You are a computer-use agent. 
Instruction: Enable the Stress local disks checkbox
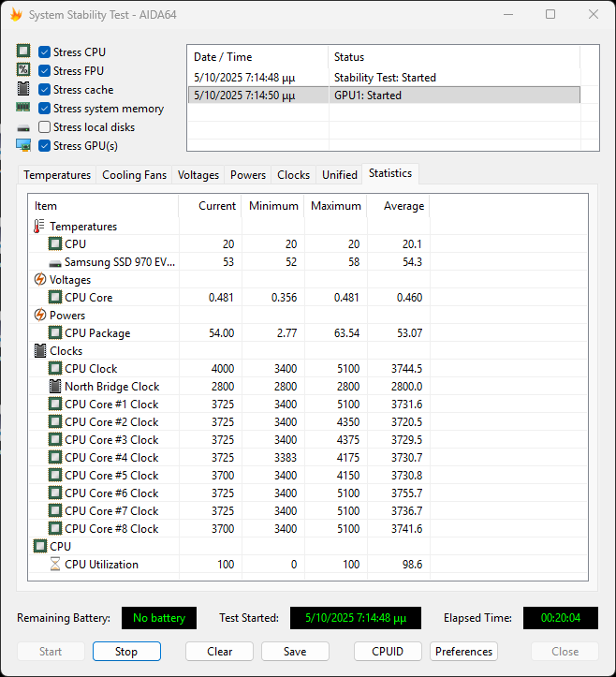(44, 127)
